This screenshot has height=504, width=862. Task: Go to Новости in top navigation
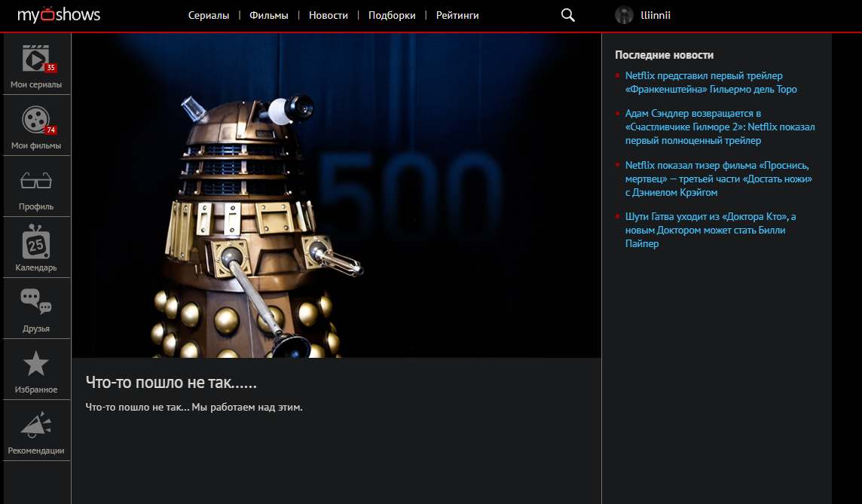click(x=329, y=15)
